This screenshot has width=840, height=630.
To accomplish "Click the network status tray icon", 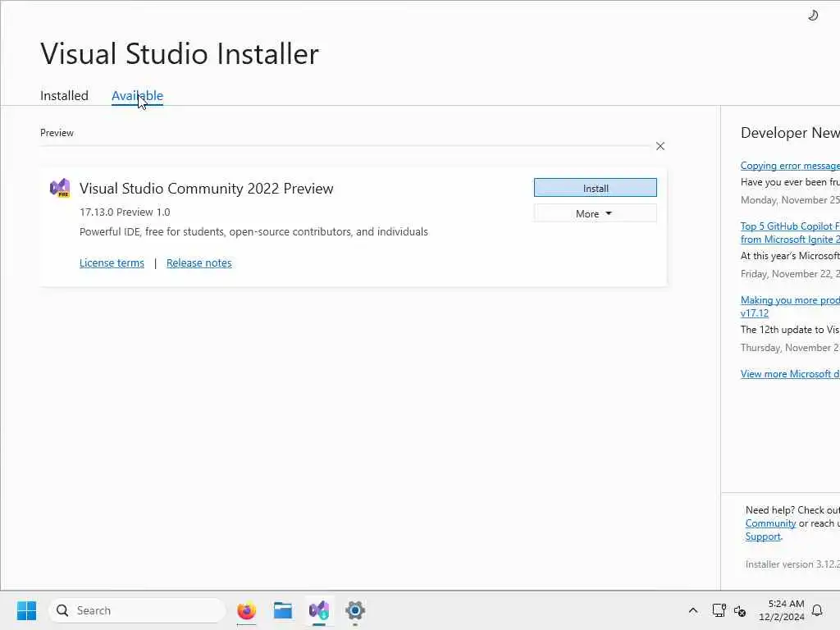I will (719, 610).
